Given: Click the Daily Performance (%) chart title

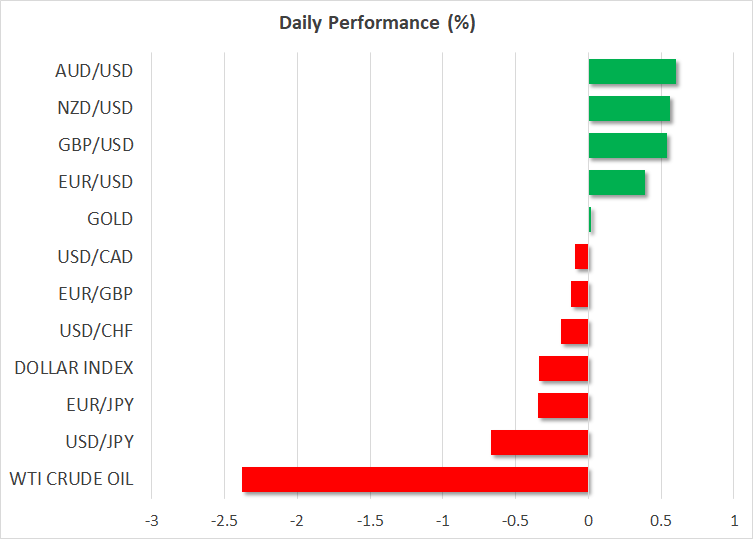Looking at the screenshot, I should tap(376, 24).
